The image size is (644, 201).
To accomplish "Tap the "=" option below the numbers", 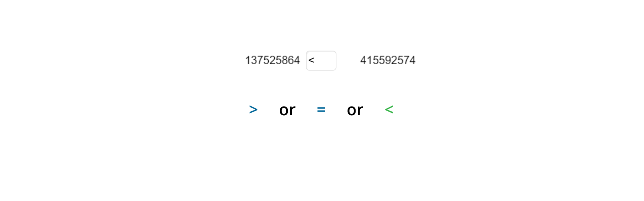I will pyautogui.click(x=321, y=110).
